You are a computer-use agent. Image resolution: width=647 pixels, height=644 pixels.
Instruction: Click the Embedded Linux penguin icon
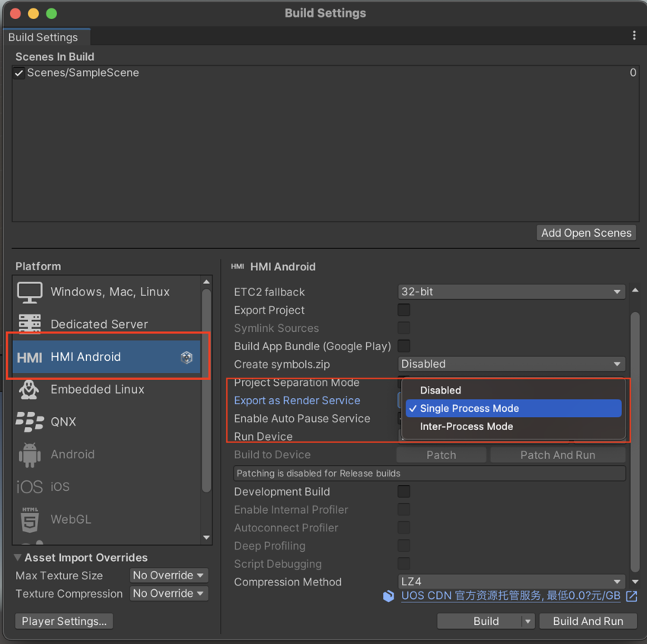click(30, 389)
